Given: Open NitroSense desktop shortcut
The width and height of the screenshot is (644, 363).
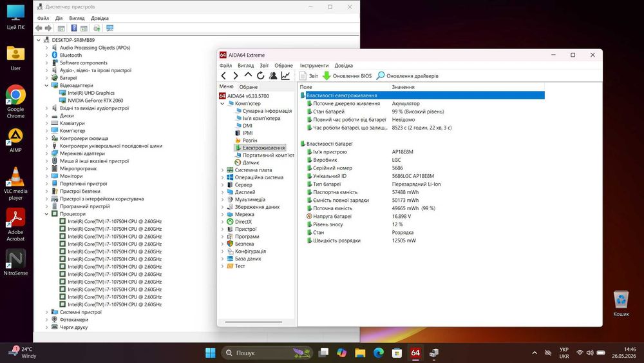Looking at the screenshot, I should (15, 262).
